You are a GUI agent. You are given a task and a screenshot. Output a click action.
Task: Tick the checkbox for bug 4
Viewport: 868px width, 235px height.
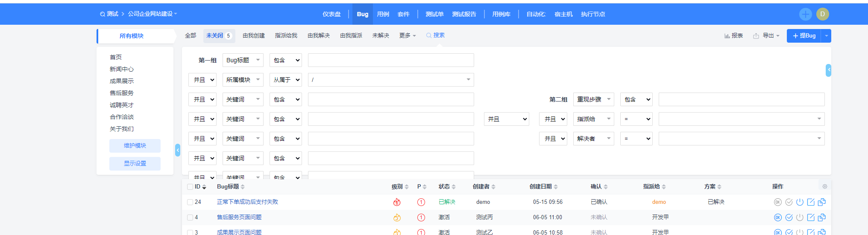pos(190,218)
